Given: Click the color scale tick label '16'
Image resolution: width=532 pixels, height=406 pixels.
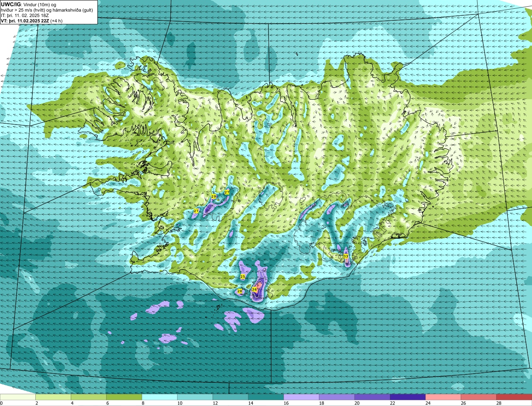Looking at the screenshot, I should (x=286, y=403).
